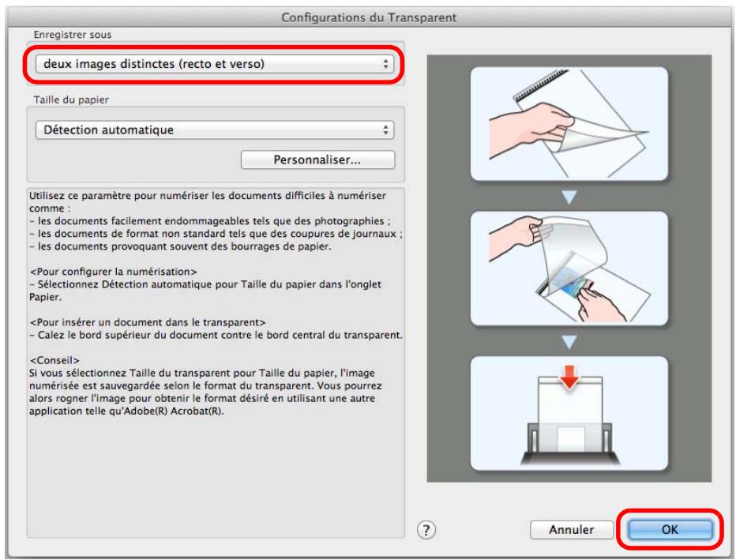The image size is (736, 560).
Task: Click the OK button
Action: pyautogui.click(x=670, y=529)
